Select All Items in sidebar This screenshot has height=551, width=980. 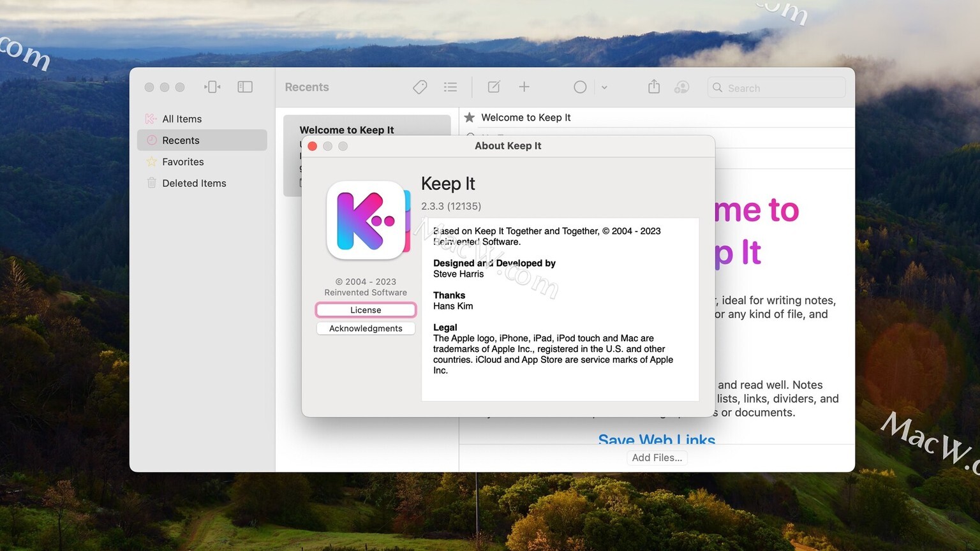click(x=202, y=119)
